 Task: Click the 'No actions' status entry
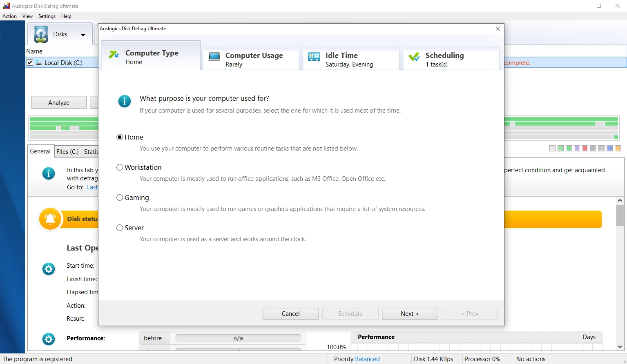[x=531, y=359]
